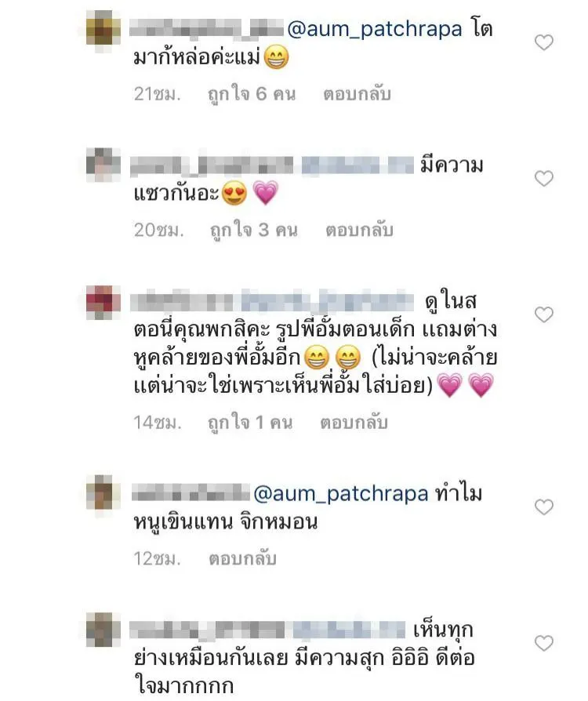Like the comment 'โตมาก้หล่อค่ะแม่'
The height and width of the screenshot is (701, 588).
coord(544,43)
